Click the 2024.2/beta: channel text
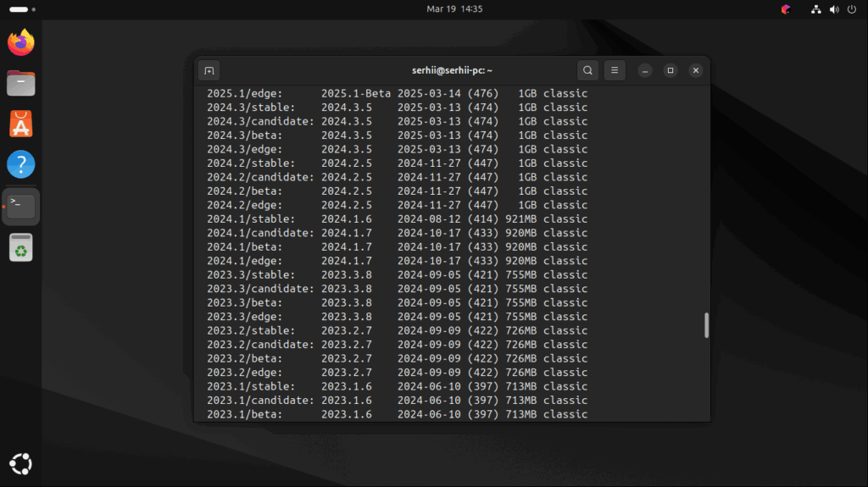The image size is (868, 487). (x=245, y=191)
